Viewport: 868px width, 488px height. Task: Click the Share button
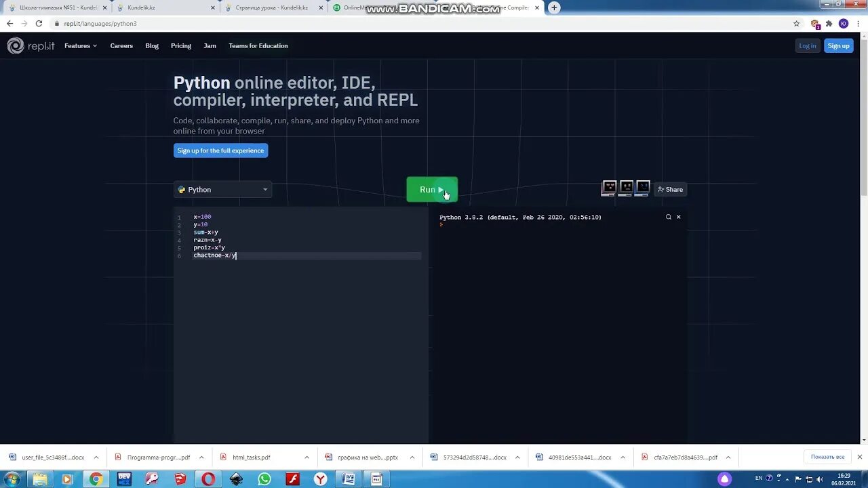coord(670,190)
